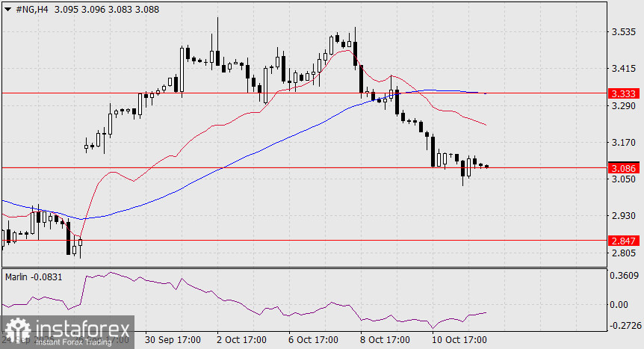Click the 3.535 price scale value
644x349 pixels.
(624, 32)
